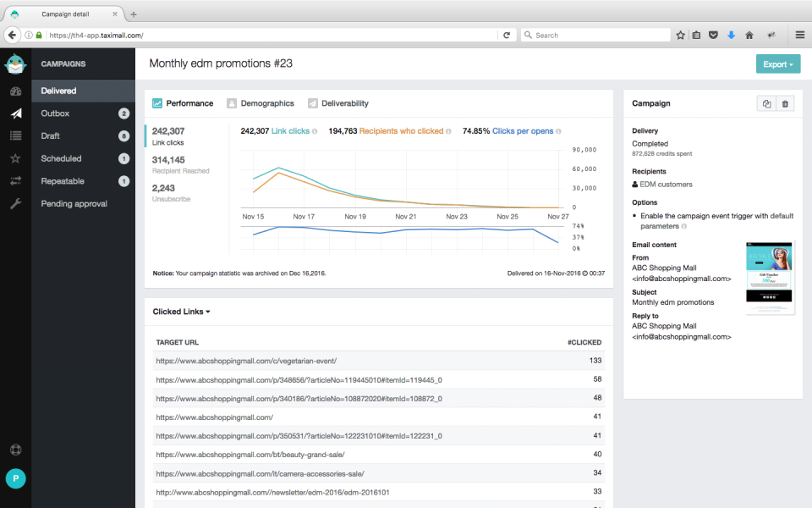The width and height of the screenshot is (812, 508).
Task: Open the lists icon in sidebar
Action: (15, 135)
